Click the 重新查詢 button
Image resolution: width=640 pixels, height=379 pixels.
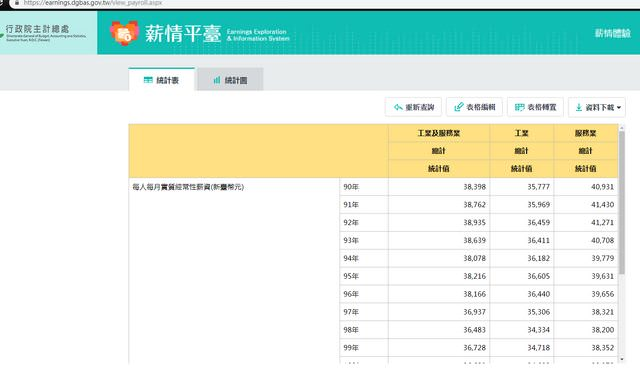413,107
